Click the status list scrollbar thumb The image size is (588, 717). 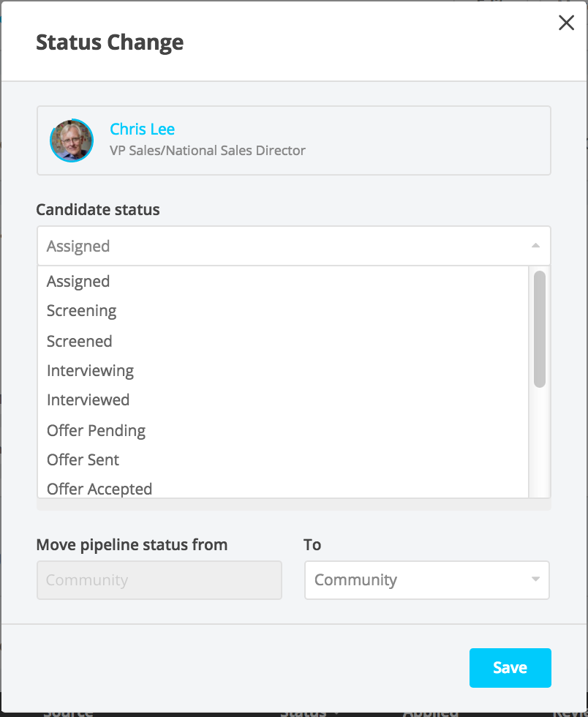tap(540, 329)
